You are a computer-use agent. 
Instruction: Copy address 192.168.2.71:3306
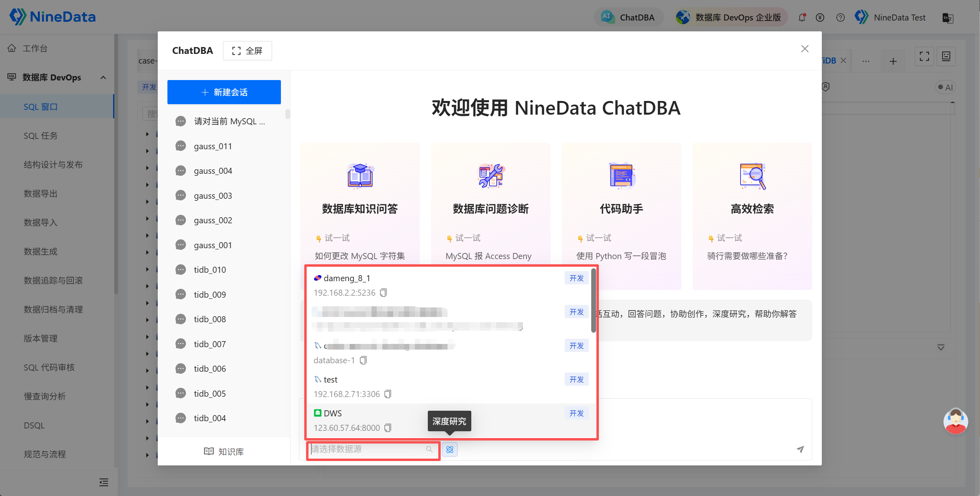(x=388, y=394)
